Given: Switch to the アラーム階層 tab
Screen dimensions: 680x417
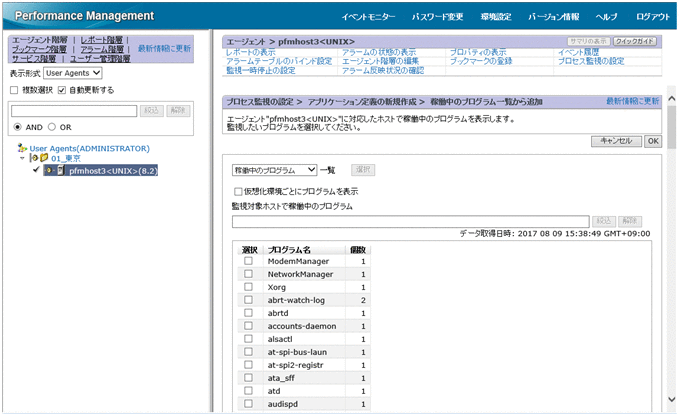Looking at the screenshot, I should [x=102, y=49].
